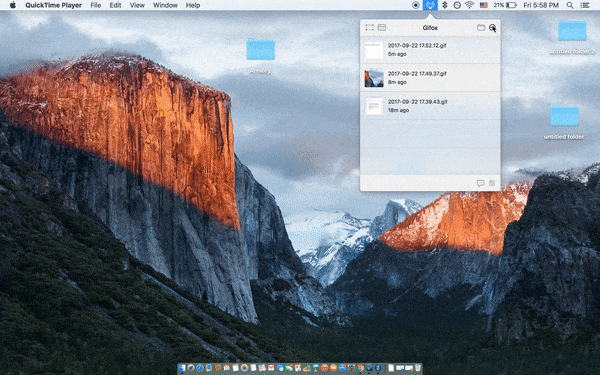Open the Edit menu

pyautogui.click(x=115, y=5)
